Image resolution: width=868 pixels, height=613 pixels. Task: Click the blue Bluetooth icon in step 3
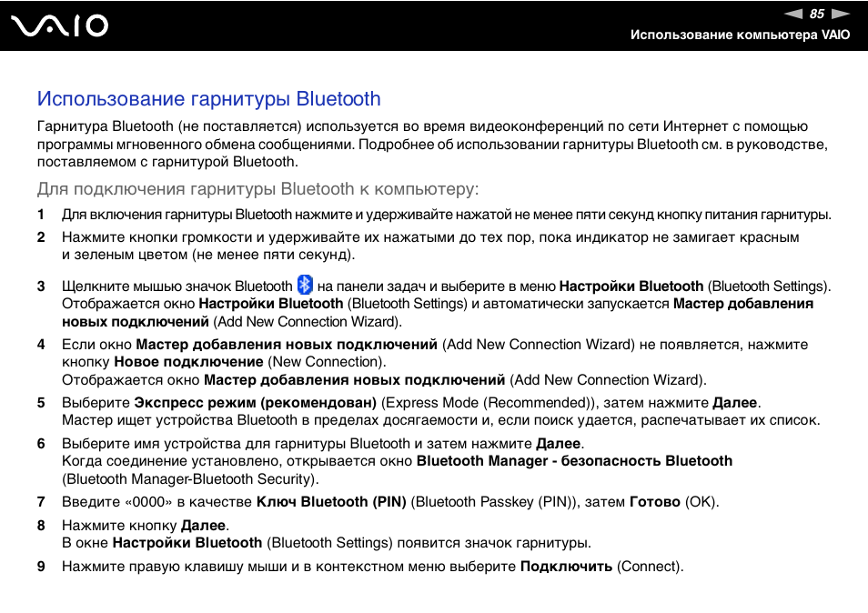(305, 285)
